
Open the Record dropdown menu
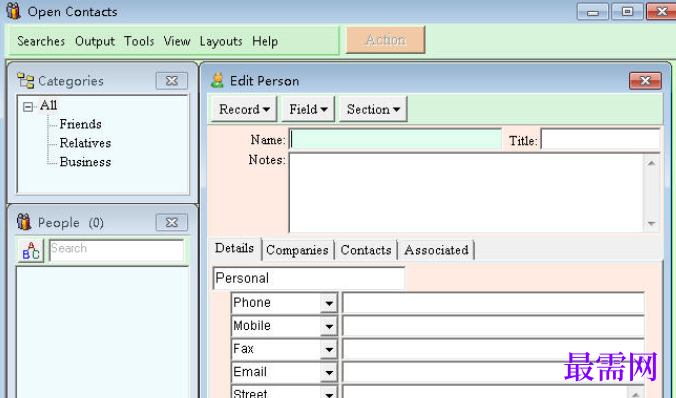[x=244, y=109]
